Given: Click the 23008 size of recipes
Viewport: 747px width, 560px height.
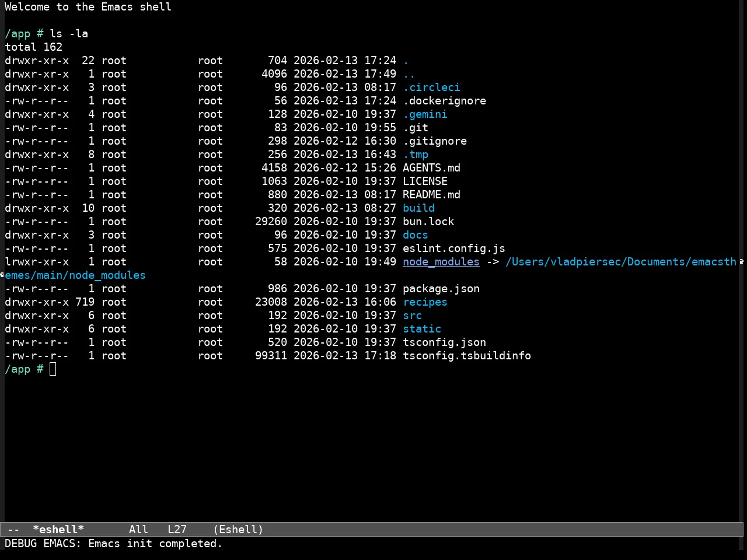Looking at the screenshot, I should 271,302.
